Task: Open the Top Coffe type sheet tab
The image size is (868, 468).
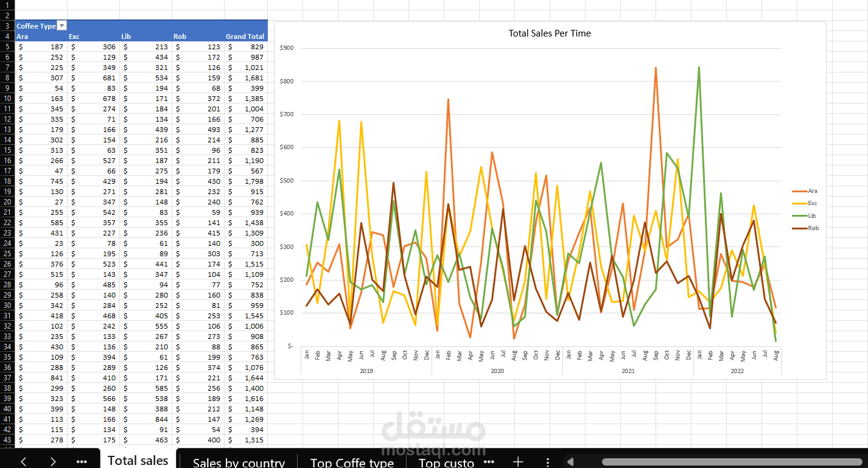Action: coord(352,462)
